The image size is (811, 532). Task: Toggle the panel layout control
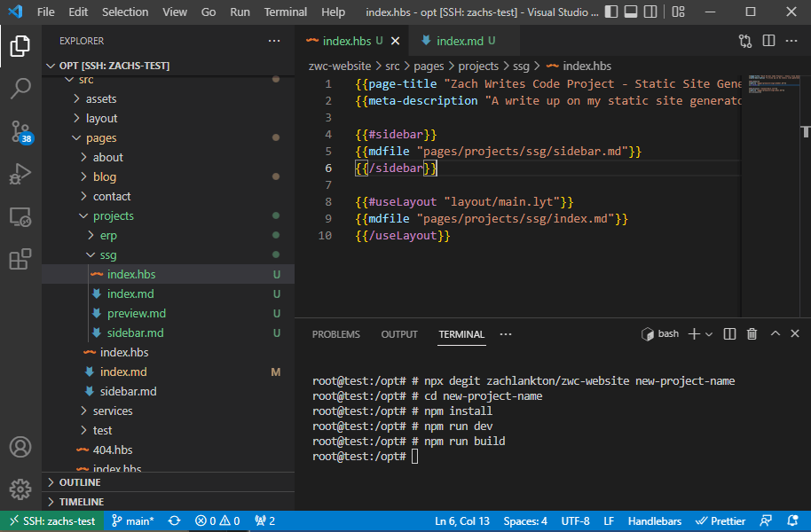[x=632, y=11]
